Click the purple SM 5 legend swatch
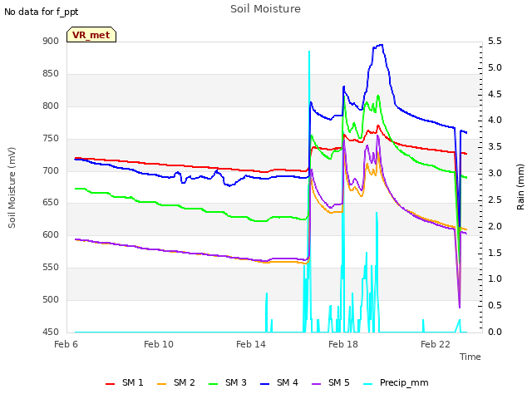The image size is (532, 399). click(316, 384)
